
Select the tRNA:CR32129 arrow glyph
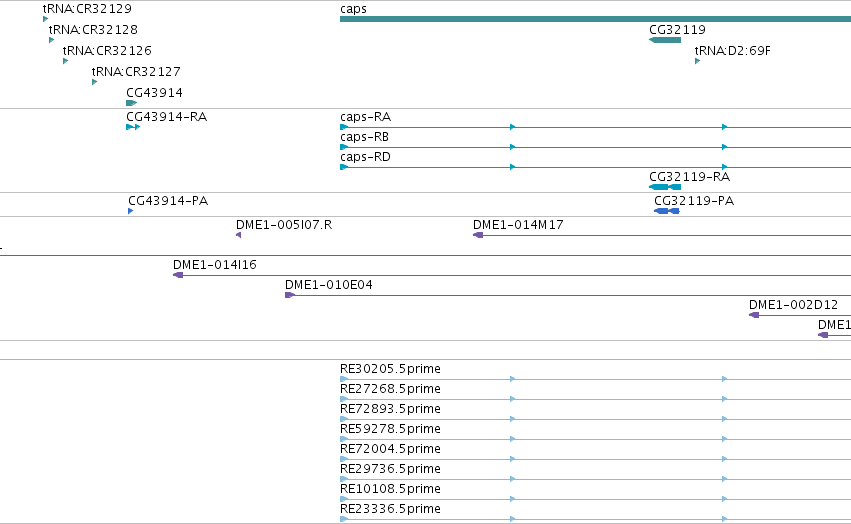pyautogui.click(x=46, y=19)
